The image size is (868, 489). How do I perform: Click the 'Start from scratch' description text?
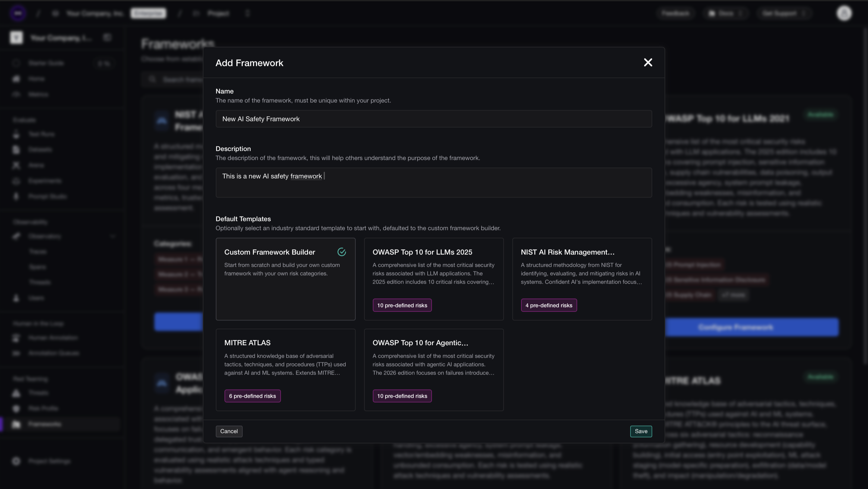point(282,269)
